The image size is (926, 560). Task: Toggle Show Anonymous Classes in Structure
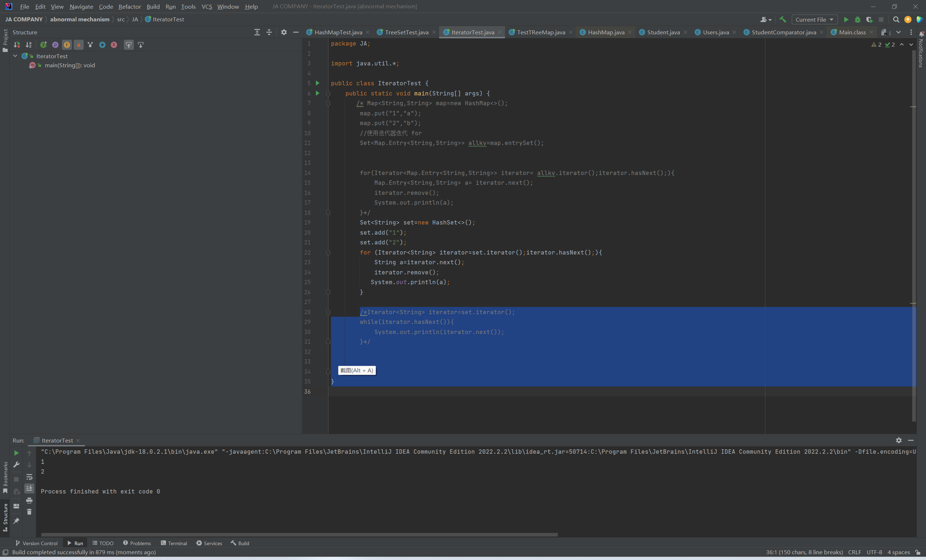tap(102, 45)
